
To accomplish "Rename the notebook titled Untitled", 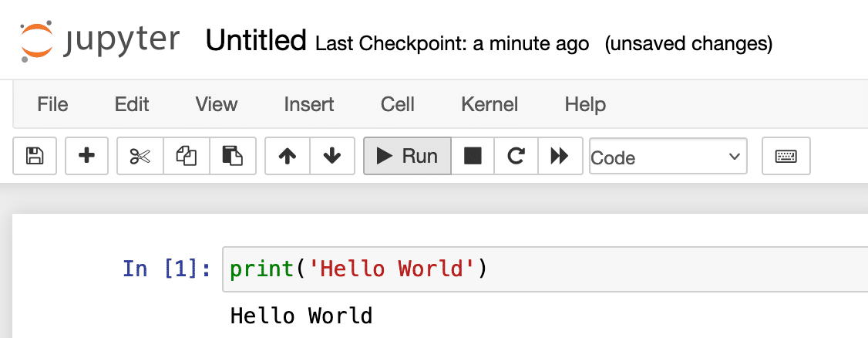I will coord(256,41).
